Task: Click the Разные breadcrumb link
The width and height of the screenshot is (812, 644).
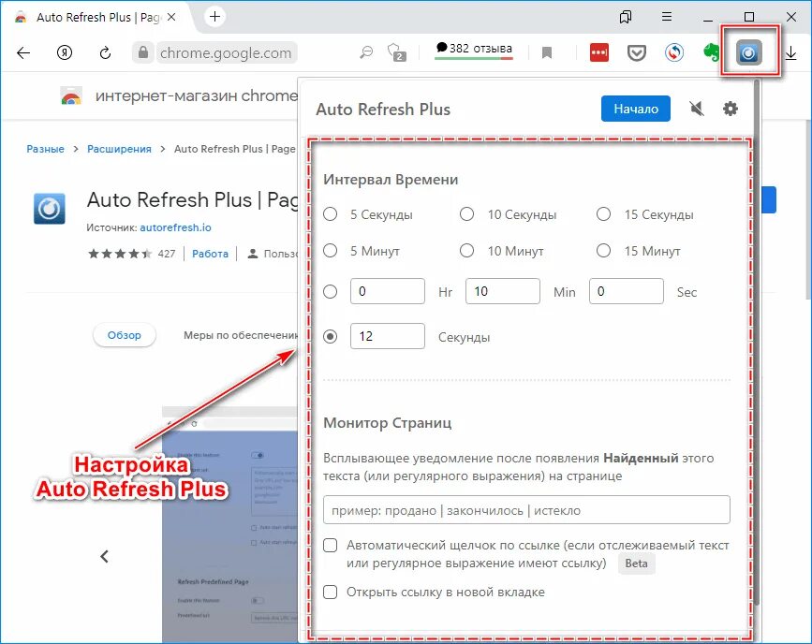Action: pos(45,149)
